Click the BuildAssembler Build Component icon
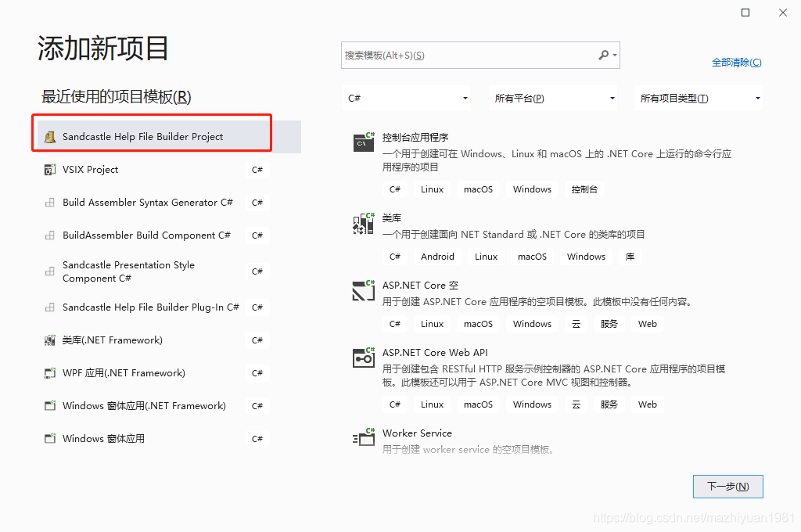The image size is (801, 532). pos(49,235)
